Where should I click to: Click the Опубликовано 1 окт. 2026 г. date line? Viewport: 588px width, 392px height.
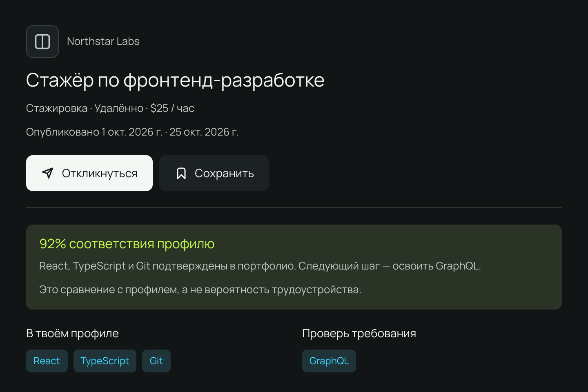(x=132, y=132)
